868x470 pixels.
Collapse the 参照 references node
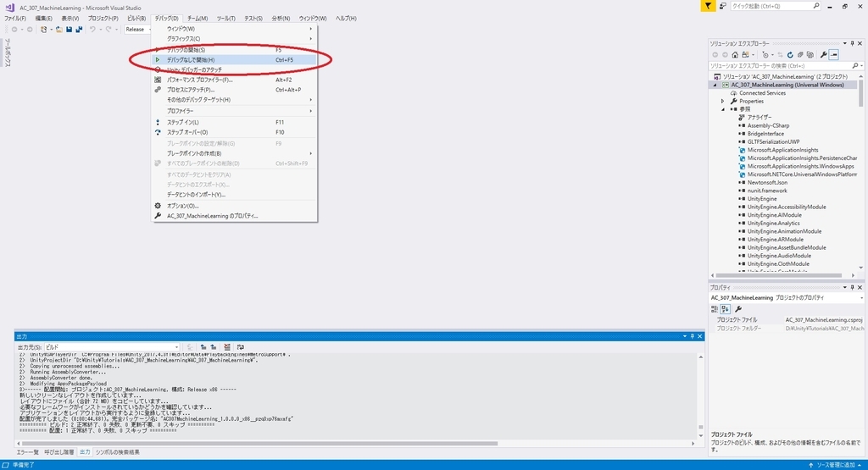722,109
